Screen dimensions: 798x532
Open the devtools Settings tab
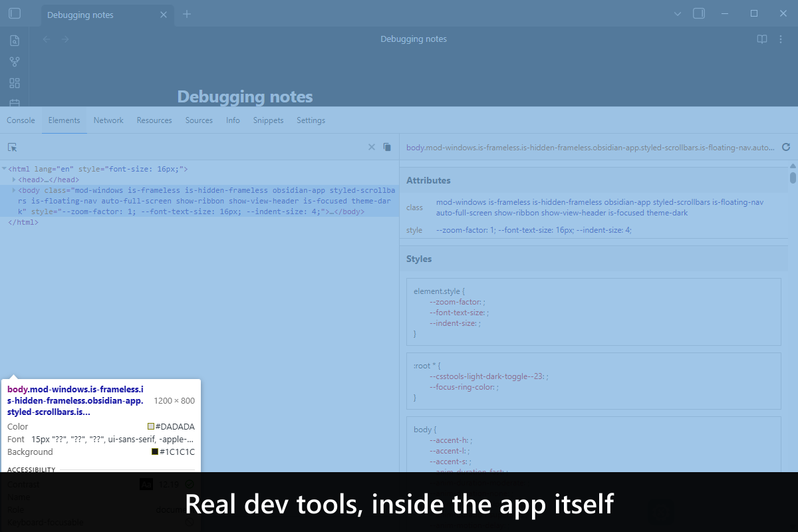311,120
